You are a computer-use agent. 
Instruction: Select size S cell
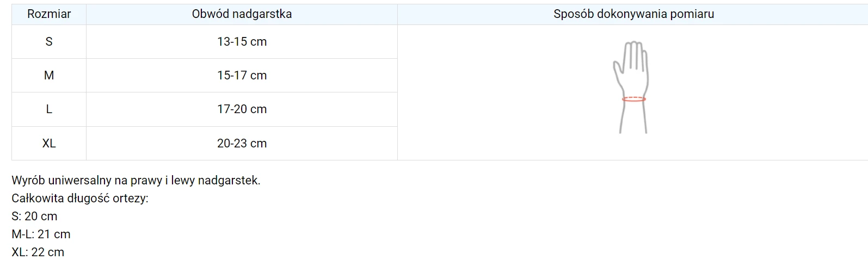[49, 42]
